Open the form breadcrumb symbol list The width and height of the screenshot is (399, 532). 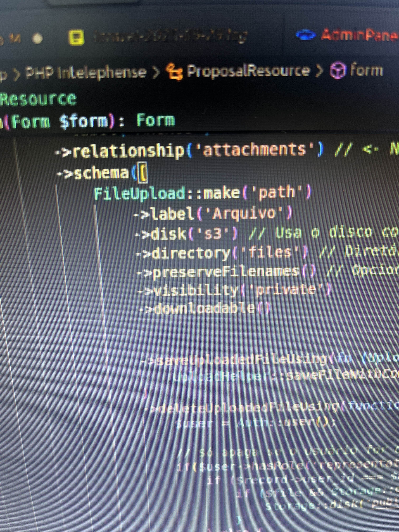pos(366,70)
